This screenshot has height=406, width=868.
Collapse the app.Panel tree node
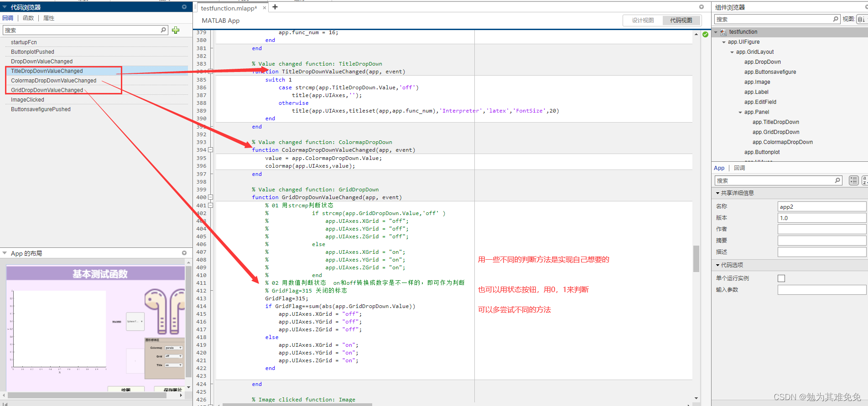click(x=740, y=112)
